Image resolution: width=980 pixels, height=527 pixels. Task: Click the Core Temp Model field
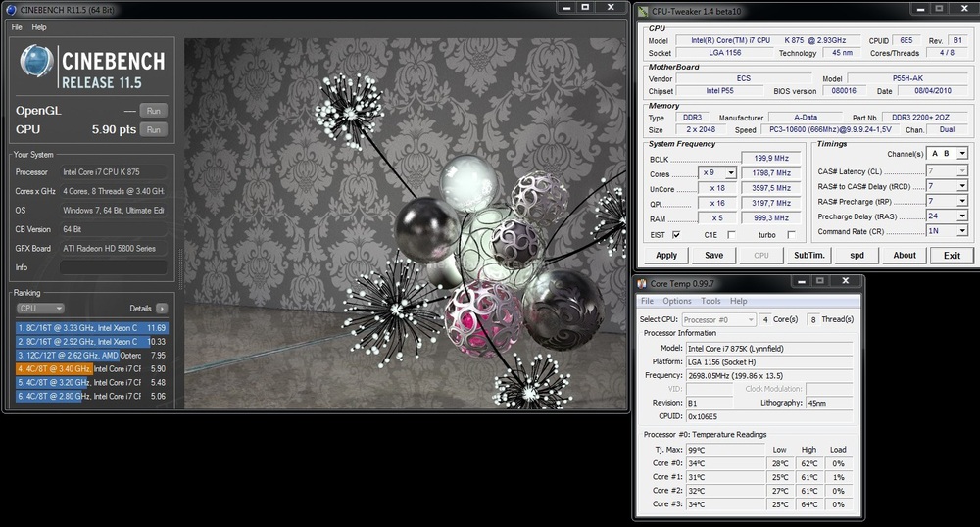[x=769, y=349]
